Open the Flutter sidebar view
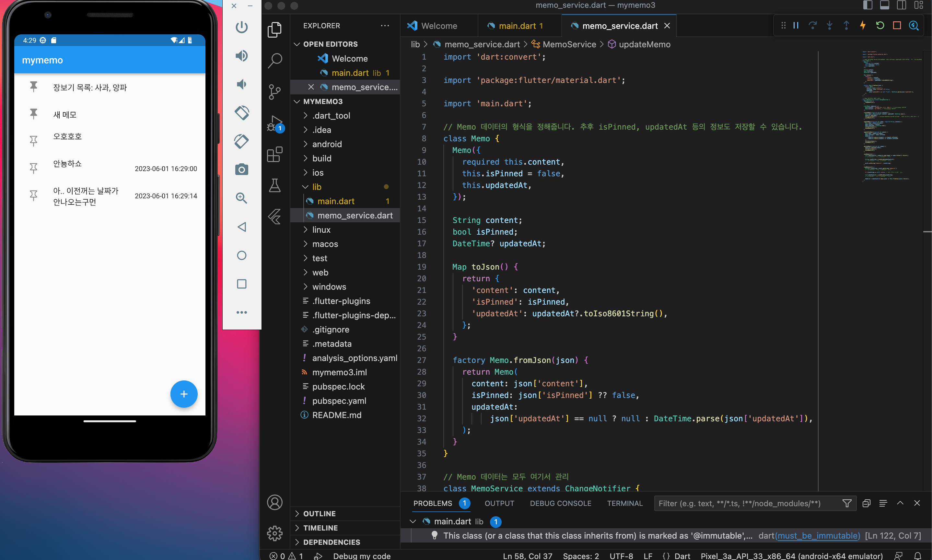 click(x=275, y=216)
